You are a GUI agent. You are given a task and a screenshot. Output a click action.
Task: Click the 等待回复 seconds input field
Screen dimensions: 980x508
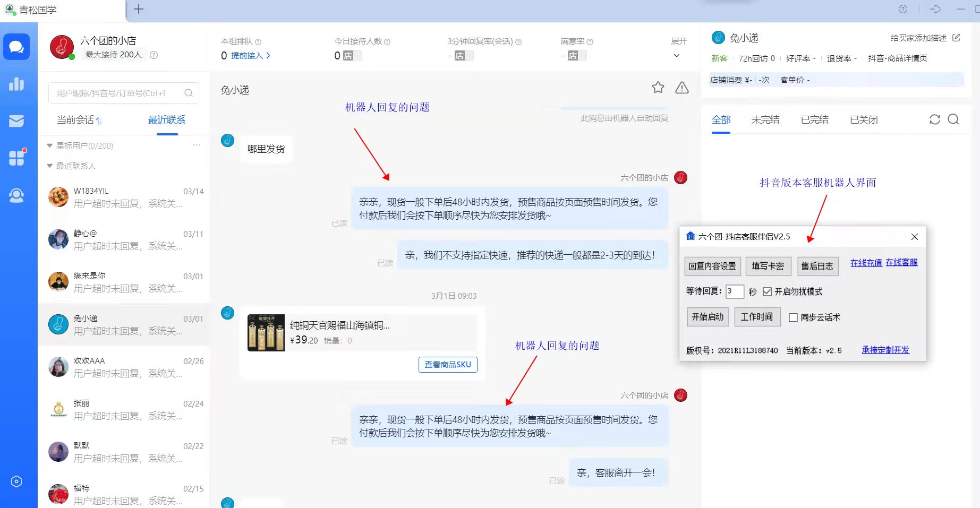point(735,291)
